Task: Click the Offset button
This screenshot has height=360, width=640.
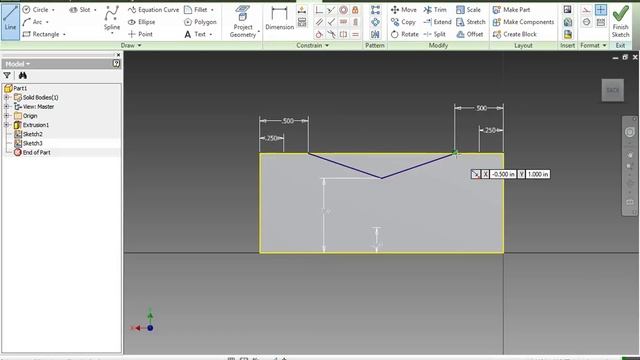Action: 470,34
